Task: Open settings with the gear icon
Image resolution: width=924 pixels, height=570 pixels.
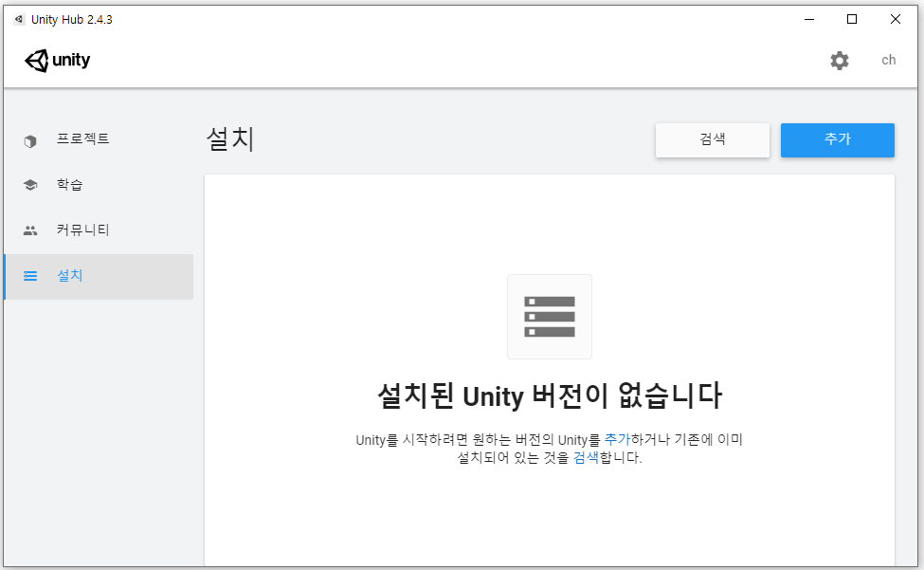Action: coord(839,60)
